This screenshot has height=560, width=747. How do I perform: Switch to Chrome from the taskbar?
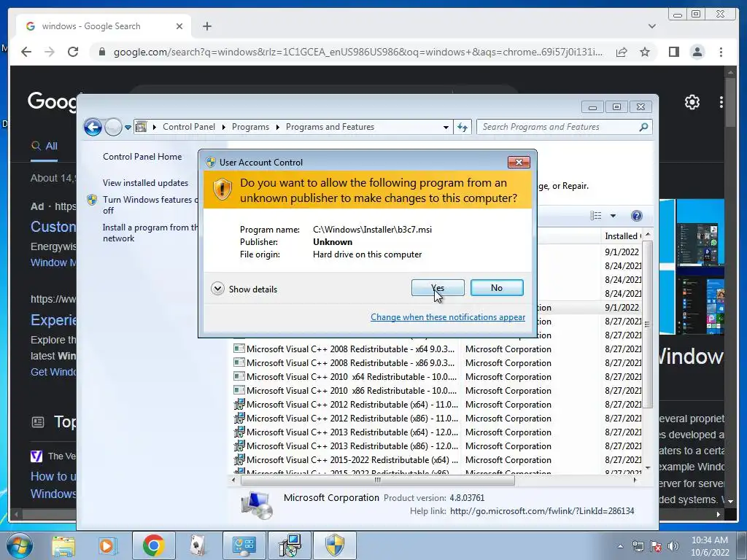(x=153, y=545)
